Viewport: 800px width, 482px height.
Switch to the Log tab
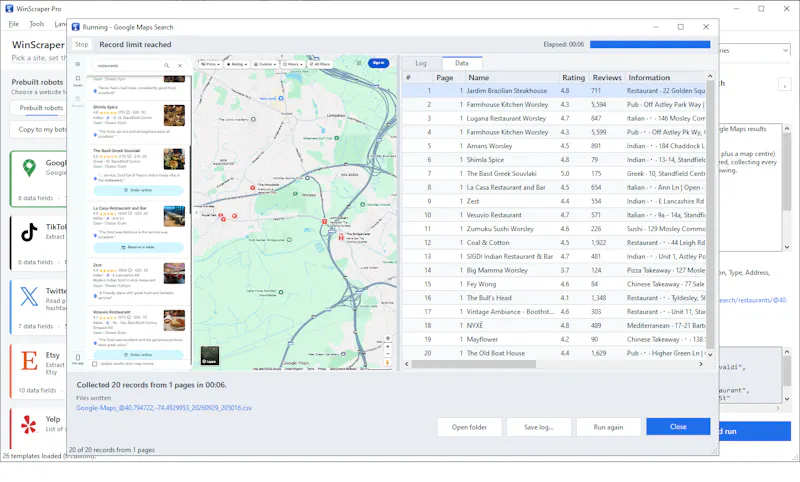point(421,63)
